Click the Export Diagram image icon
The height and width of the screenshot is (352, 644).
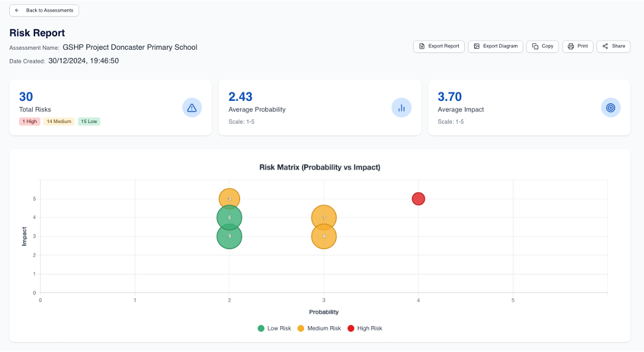(477, 46)
